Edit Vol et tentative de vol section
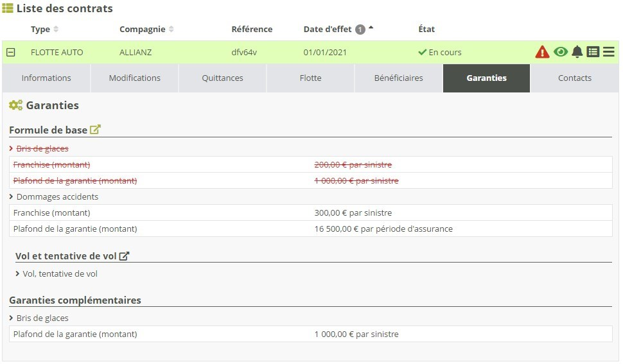623x364 pixels. click(125, 256)
